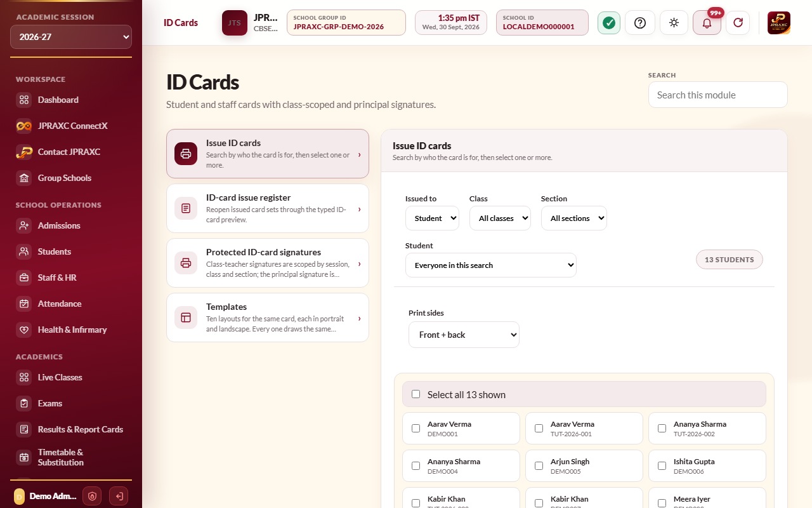Viewport: 812px width, 508px height.
Task: Click the Health & Infirmary heart icon
Action: 24,330
